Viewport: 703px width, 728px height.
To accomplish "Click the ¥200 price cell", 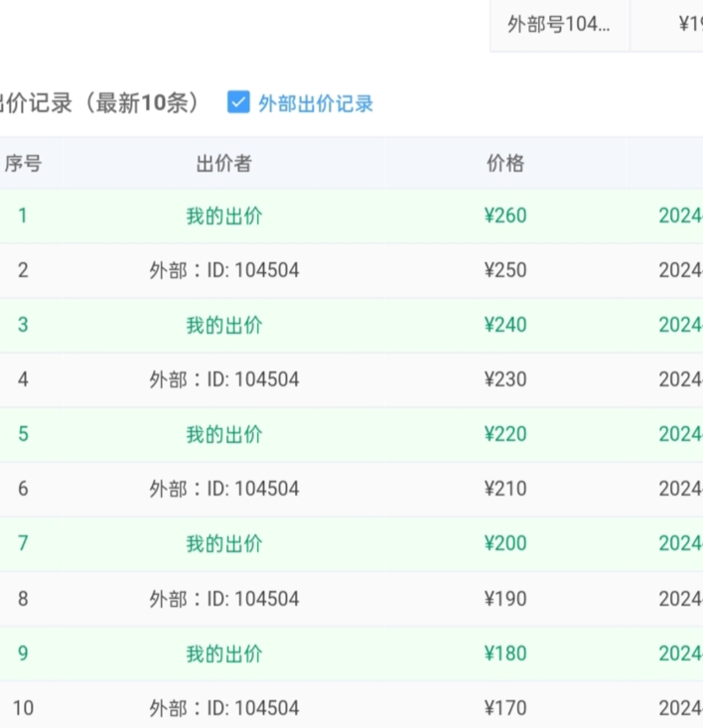I will (504, 543).
